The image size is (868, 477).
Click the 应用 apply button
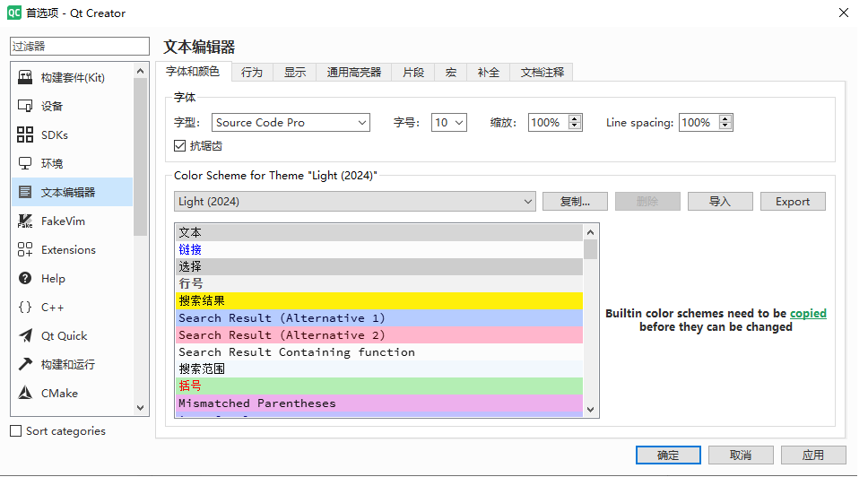click(813, 455)
